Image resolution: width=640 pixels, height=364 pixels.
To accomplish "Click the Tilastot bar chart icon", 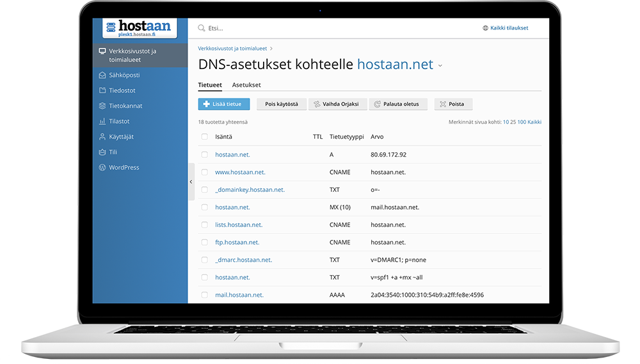I will [102, 121].
